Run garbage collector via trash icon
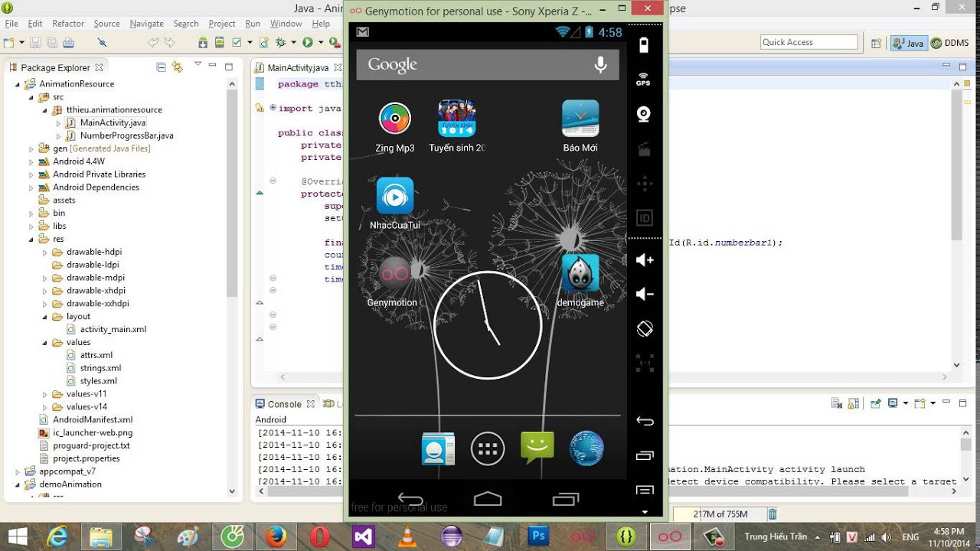980x551 pixels. 773,514
